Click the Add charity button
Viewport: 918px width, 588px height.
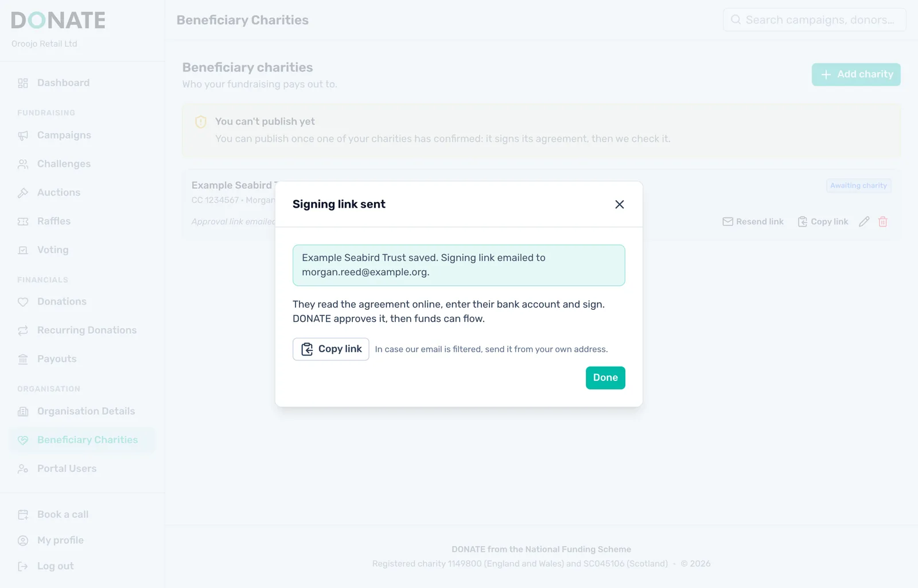[856, 75]
